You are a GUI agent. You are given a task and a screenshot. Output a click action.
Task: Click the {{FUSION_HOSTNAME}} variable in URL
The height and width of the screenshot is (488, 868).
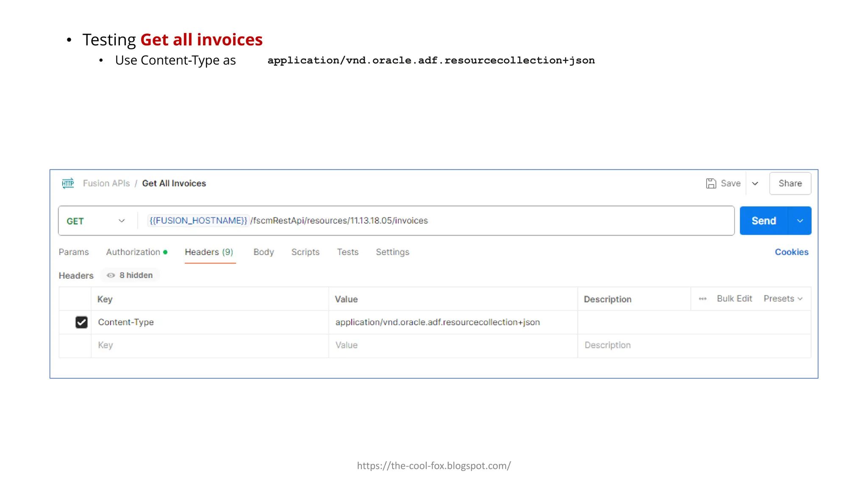[x=198, y=221]
